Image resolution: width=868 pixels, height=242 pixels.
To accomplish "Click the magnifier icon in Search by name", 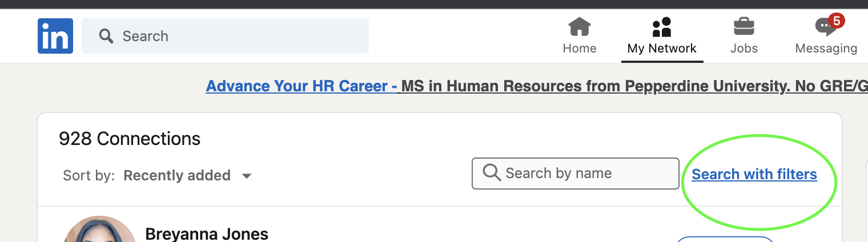I will click(x=492, y=173).
